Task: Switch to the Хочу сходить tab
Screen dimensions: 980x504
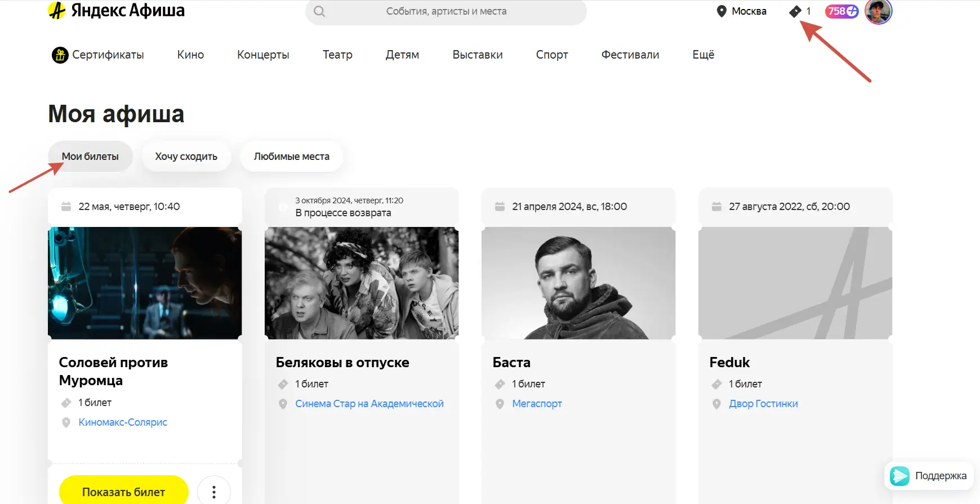Action: [186, 157]
